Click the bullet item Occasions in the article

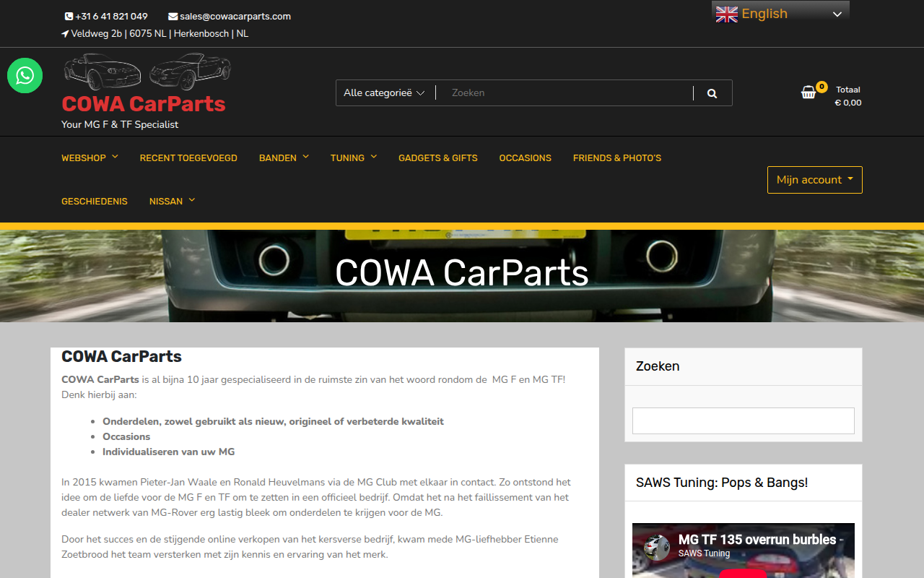pos(126,436)
